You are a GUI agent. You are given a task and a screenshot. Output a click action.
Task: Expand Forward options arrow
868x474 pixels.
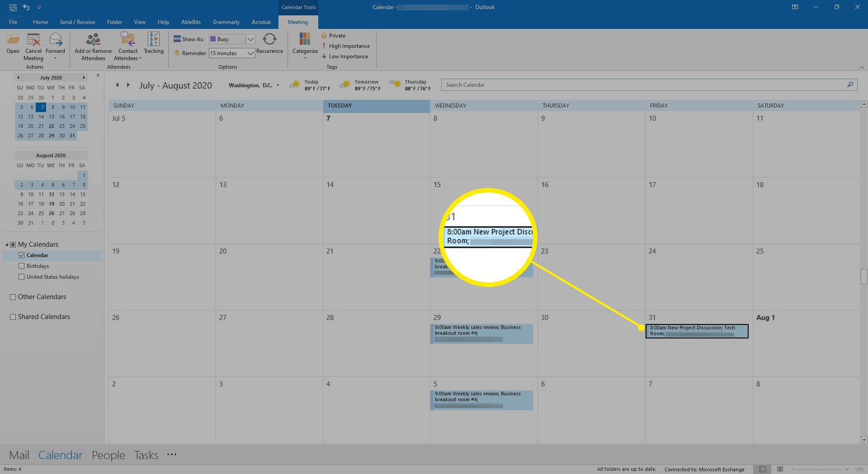pos(55,58)
